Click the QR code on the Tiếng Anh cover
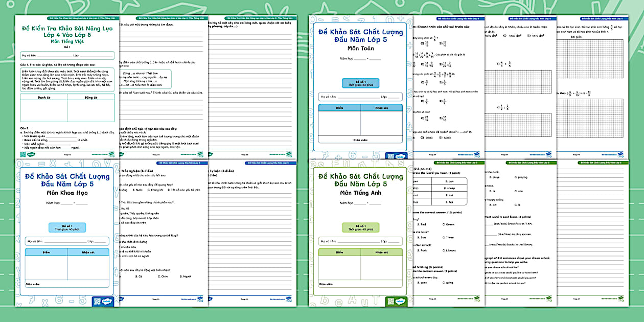The width and height of the screenshot is (644, 322). click(392, 301)
